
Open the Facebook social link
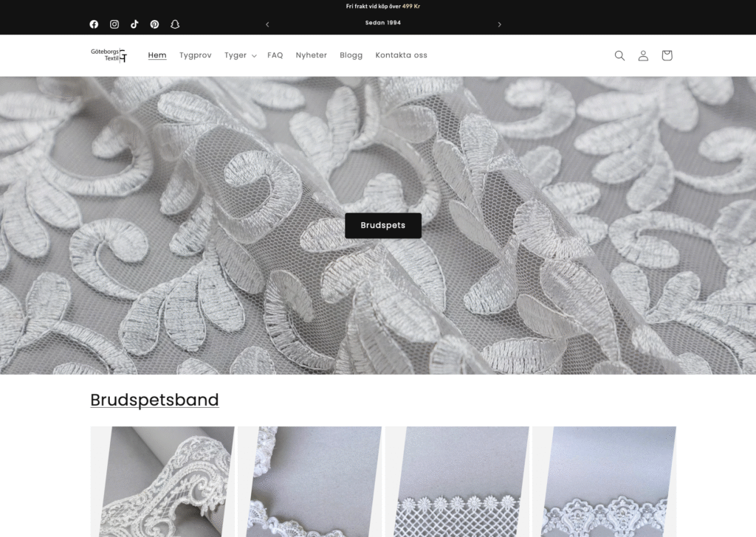pyautogui.click(x=94, y=24)
